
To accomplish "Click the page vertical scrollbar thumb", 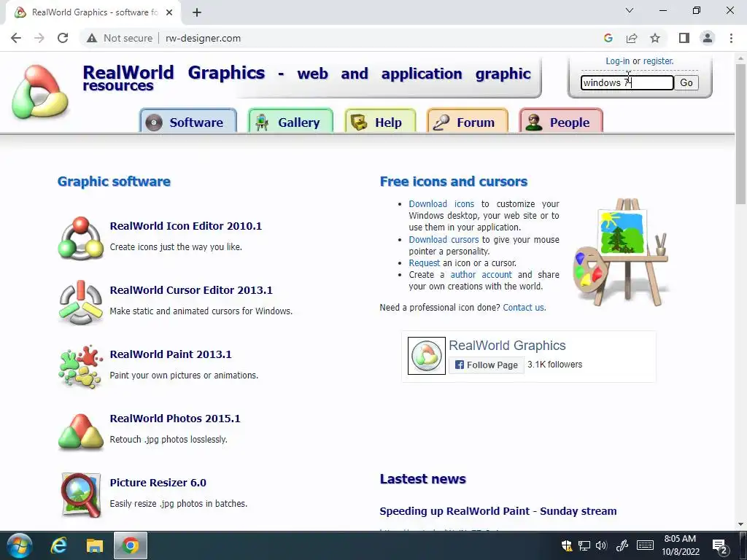I will [x=741, y=133].
